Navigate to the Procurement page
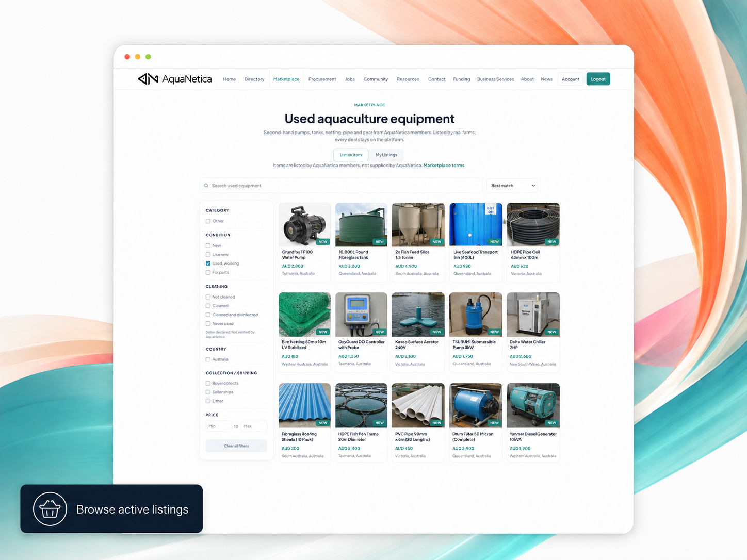The image size is (747, 560). (x=322, y=79)
